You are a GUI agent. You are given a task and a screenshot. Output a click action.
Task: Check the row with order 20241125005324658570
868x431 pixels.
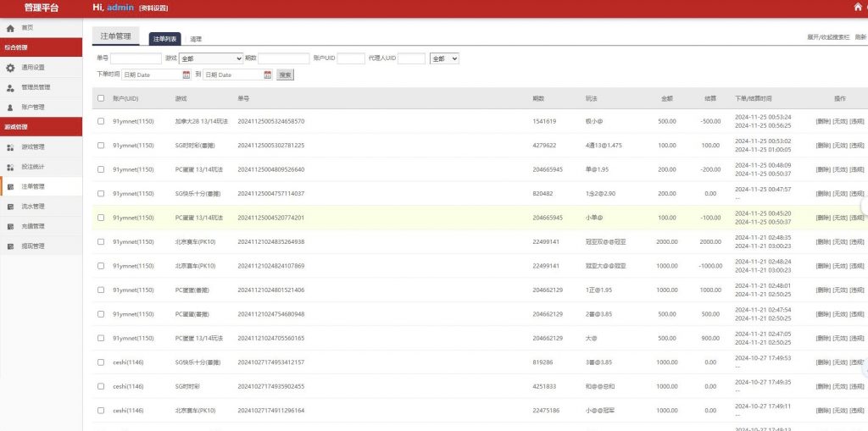(x=101, y=121)
